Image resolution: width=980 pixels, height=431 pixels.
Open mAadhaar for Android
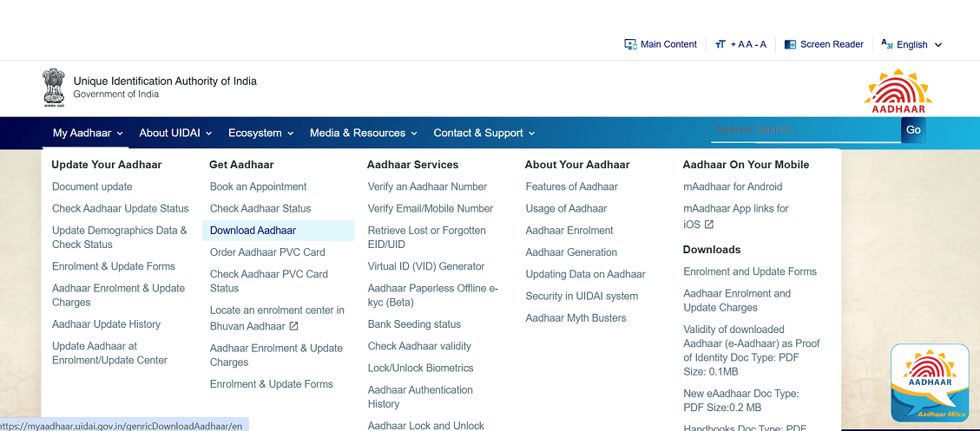733,186
